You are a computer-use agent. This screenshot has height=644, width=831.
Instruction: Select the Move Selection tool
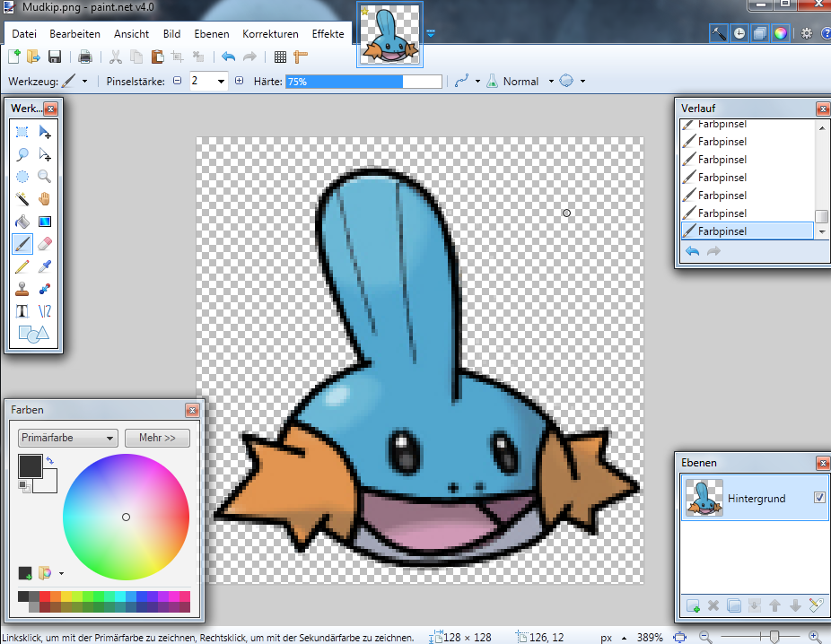pyautogui.click(x=45, y=154)
